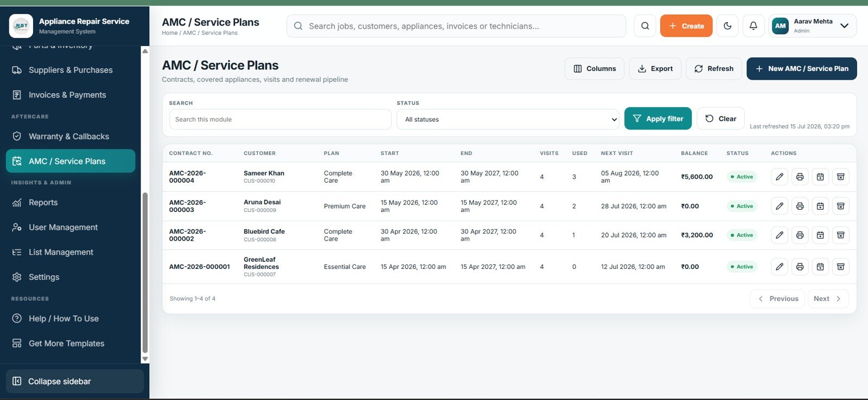Open Get More Templates

[71, 344]
